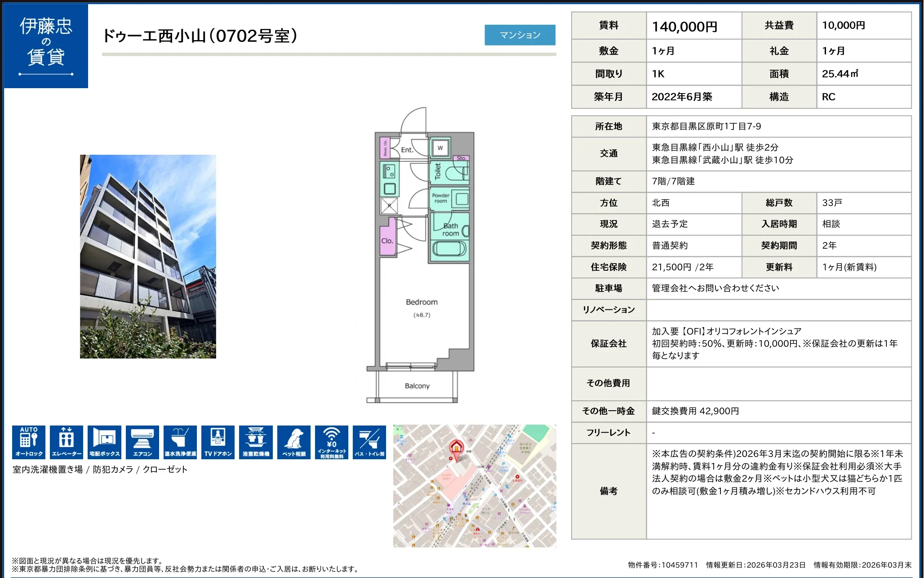This screenshot has width=924, height=578.
Task: Click the エアコン (air conditioner) icon
Action: click(142, 442)
